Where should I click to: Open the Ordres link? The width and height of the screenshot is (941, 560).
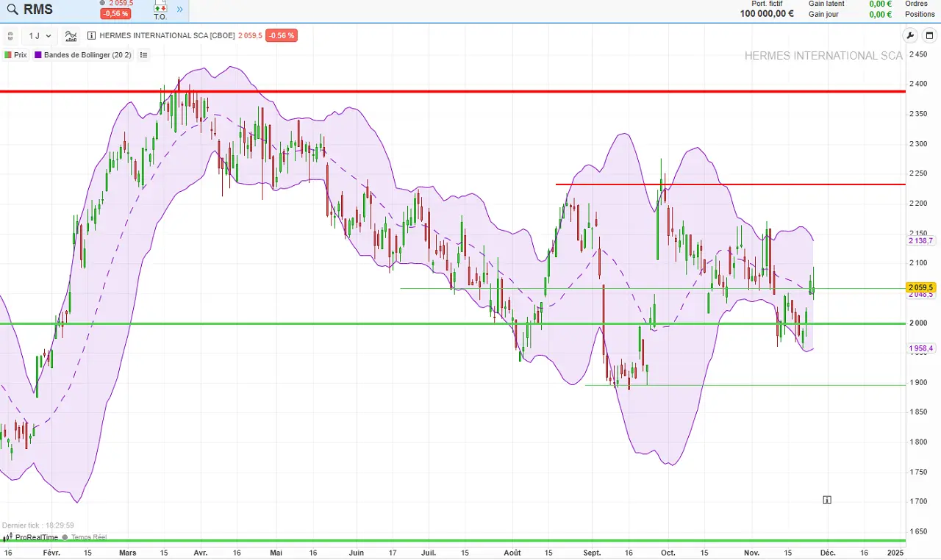[916, 4]
